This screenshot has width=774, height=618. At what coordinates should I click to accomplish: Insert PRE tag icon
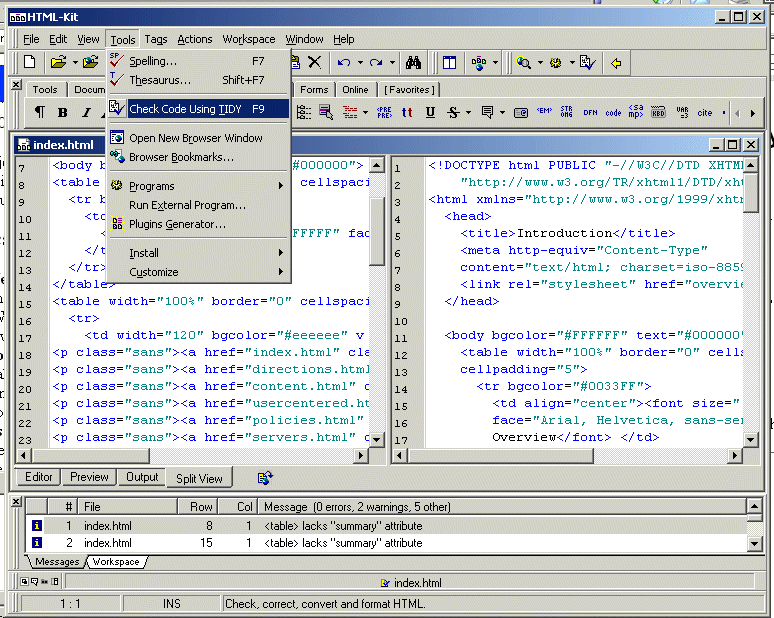tap(384, 113)
